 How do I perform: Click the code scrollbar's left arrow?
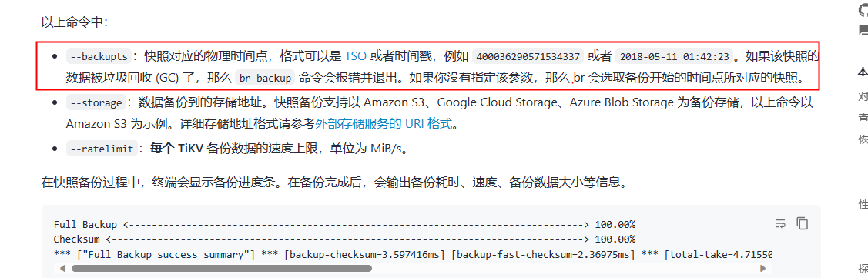[x=62, y=268]
